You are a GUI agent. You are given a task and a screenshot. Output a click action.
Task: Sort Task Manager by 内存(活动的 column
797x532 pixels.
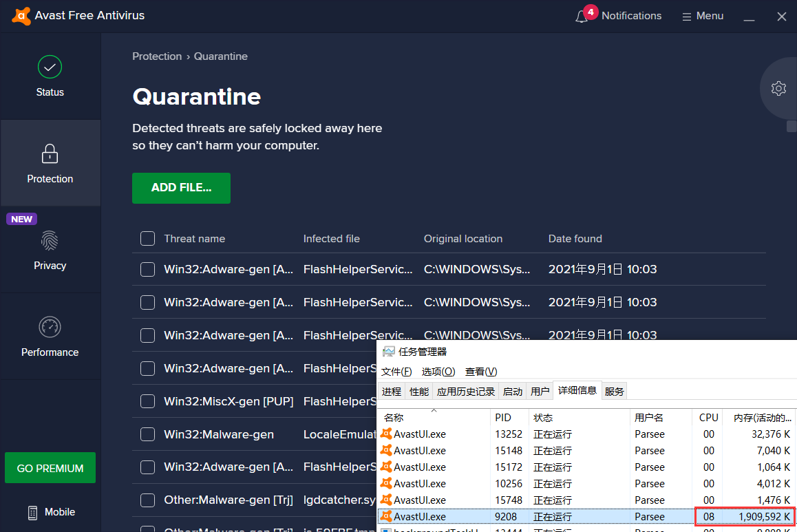click(x=761, y=417)
